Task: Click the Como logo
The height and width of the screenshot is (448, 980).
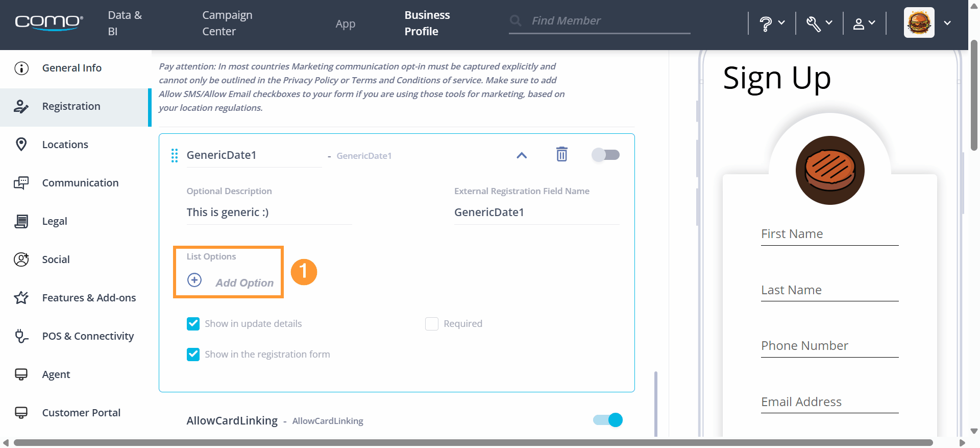Action: [49, 22]
